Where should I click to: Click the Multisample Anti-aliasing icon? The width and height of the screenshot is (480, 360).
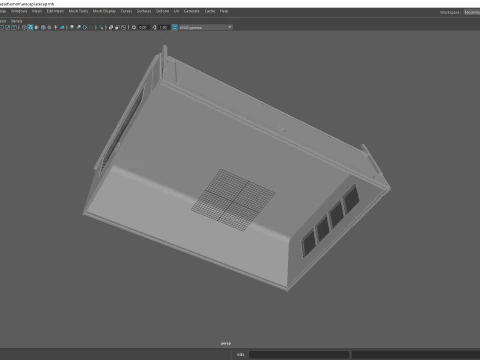point(85,27)
